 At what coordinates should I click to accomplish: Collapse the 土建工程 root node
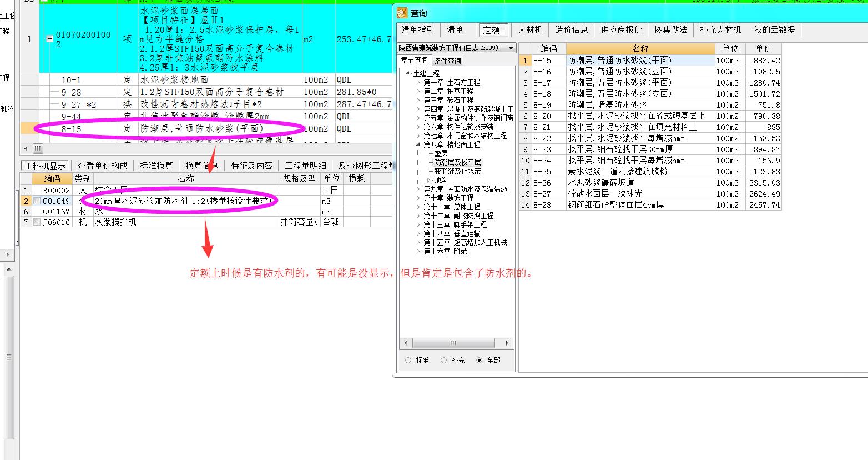coord(407,73)
